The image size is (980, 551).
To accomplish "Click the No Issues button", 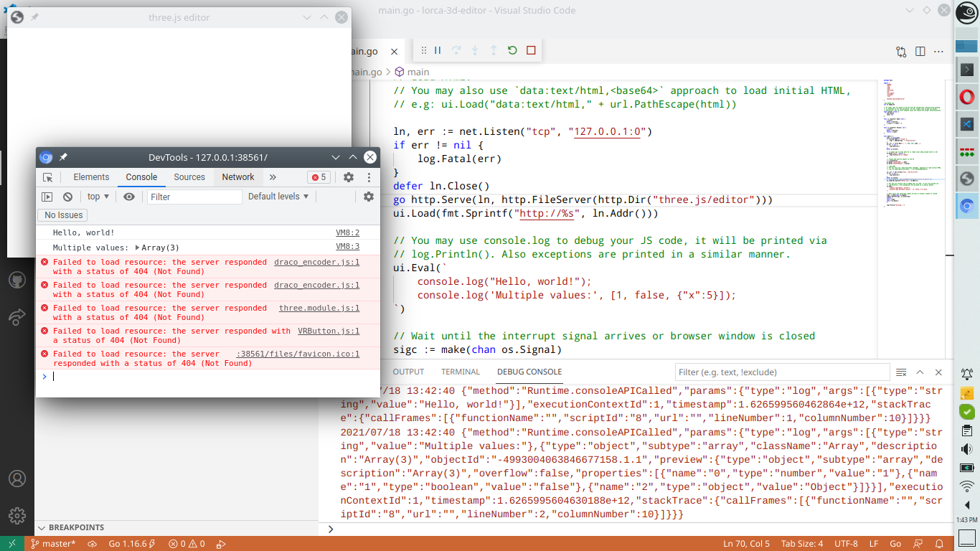I will pos(62,215).
